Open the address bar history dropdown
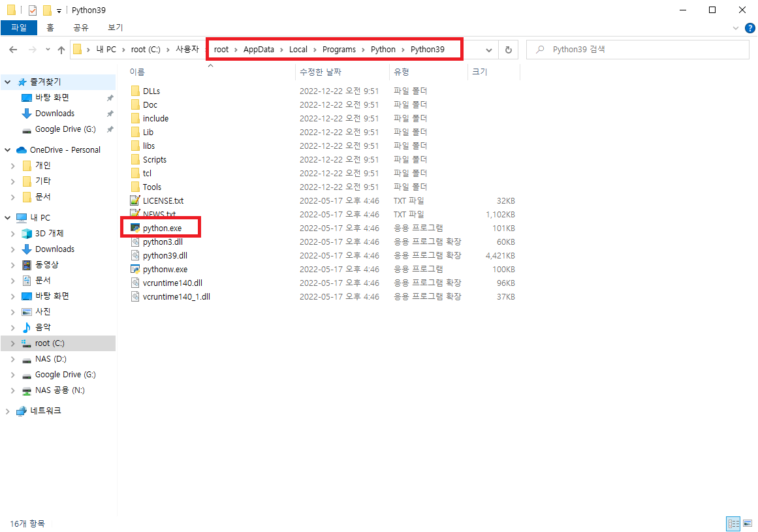The image size is (758, 532). (x=489, y=50)
